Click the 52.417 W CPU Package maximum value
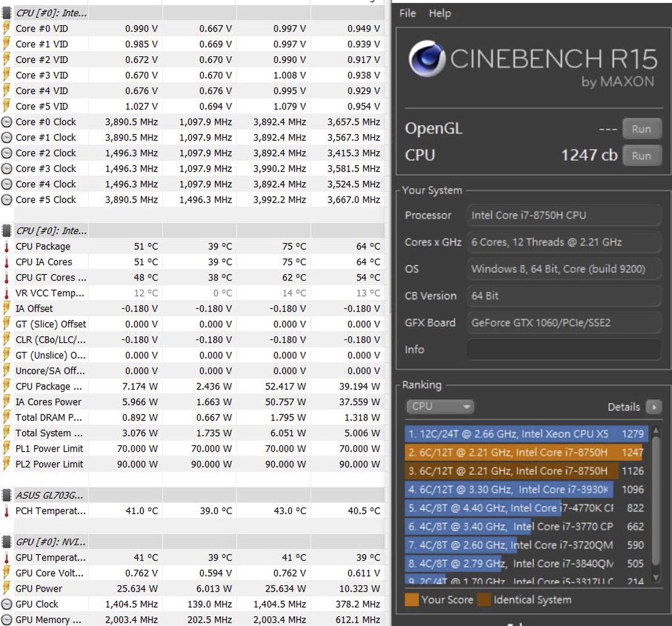Viewport: 672px width, 626px height. click(285, 387)
